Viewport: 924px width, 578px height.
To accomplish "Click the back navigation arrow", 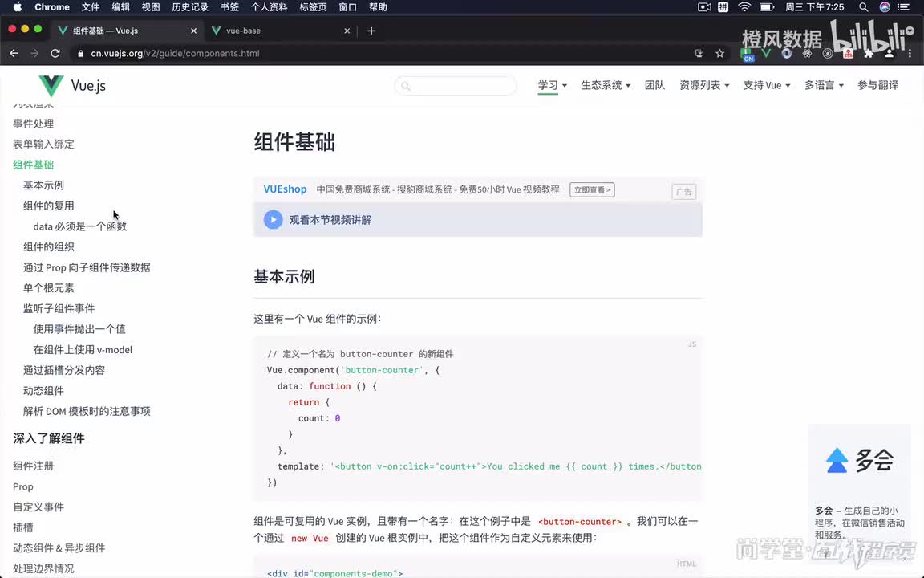I will [14, 53].
